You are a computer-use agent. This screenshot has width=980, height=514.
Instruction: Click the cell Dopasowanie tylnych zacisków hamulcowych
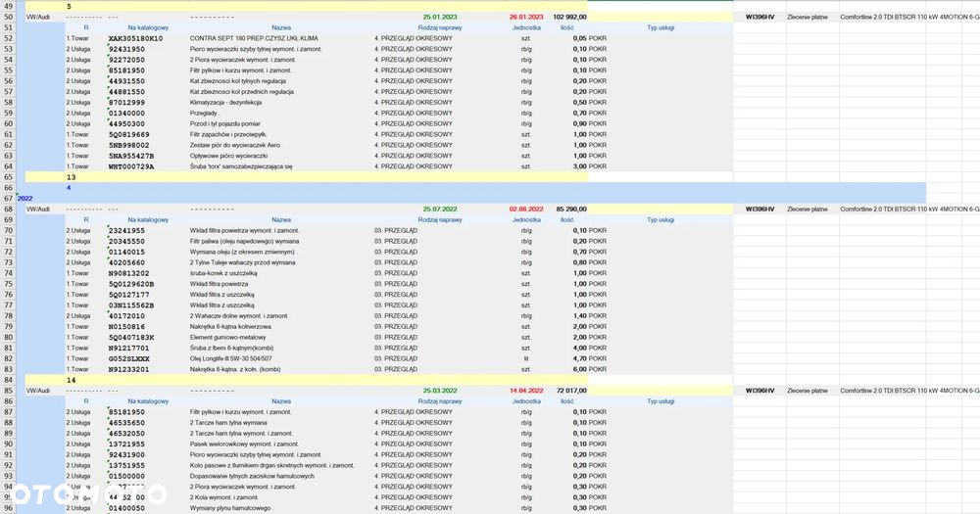[252, 476]
